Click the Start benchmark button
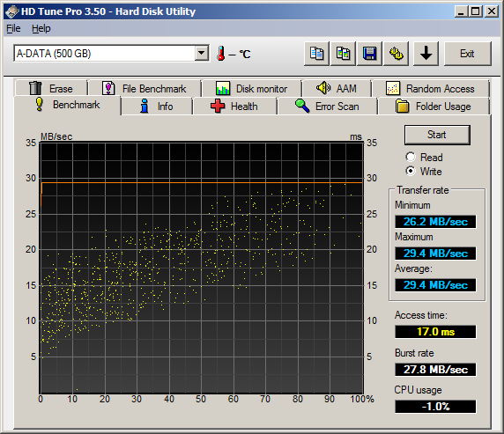 click(x=437, y=135)
